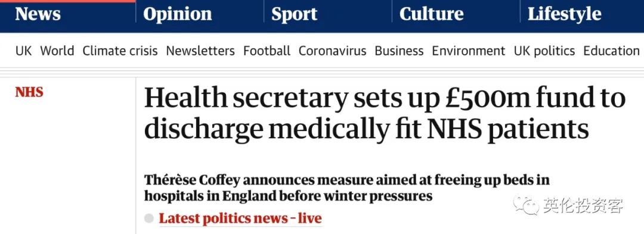Viewport: 644px width, 234px height.
Task: Click the WeChat logo watermark icon
Action: tap(526, 205)
